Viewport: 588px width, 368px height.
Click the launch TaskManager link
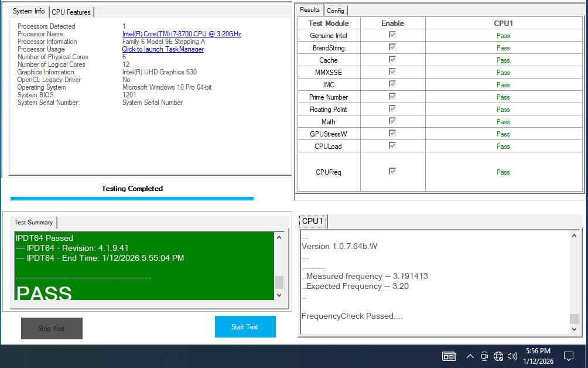click(163, 49)
